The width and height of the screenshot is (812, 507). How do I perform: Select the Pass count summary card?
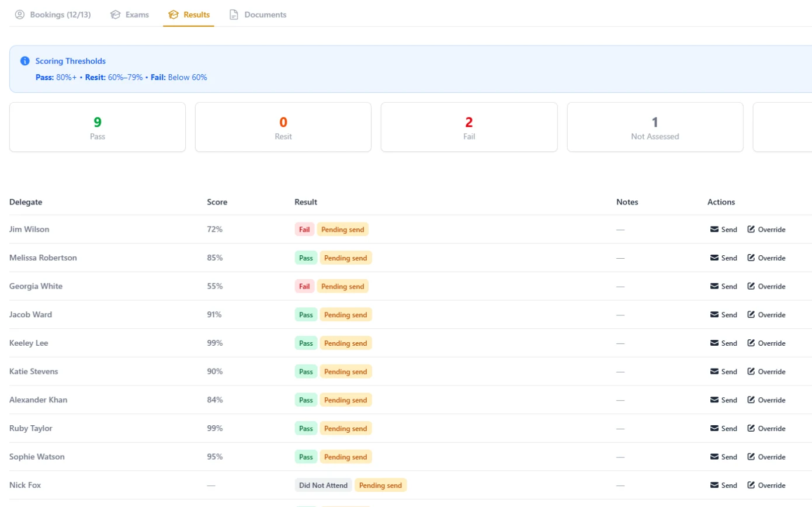coord(98,127)
